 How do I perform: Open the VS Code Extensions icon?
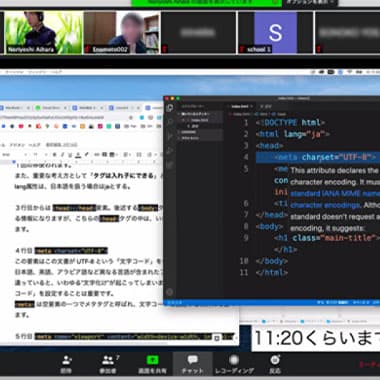(x=170, y=165)
